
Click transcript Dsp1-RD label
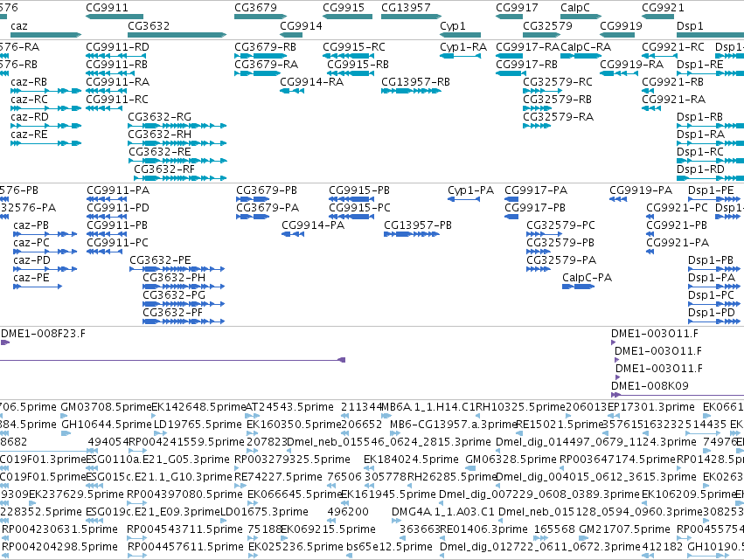tap(700, 169)
